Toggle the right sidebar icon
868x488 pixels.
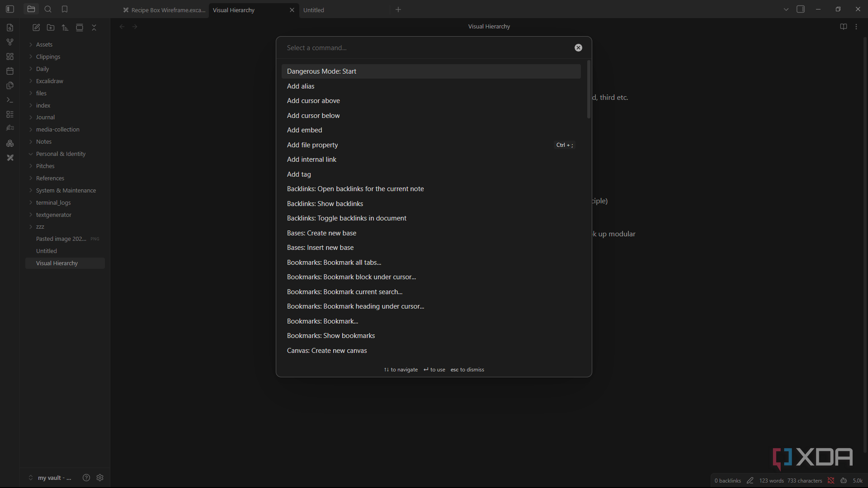(801, 9)
